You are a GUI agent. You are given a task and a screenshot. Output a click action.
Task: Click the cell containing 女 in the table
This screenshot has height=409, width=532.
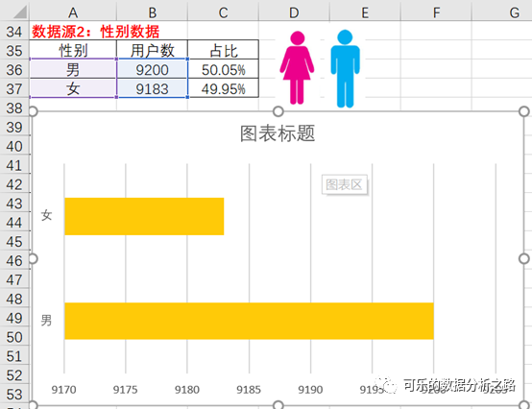click(x=73, y=88)
